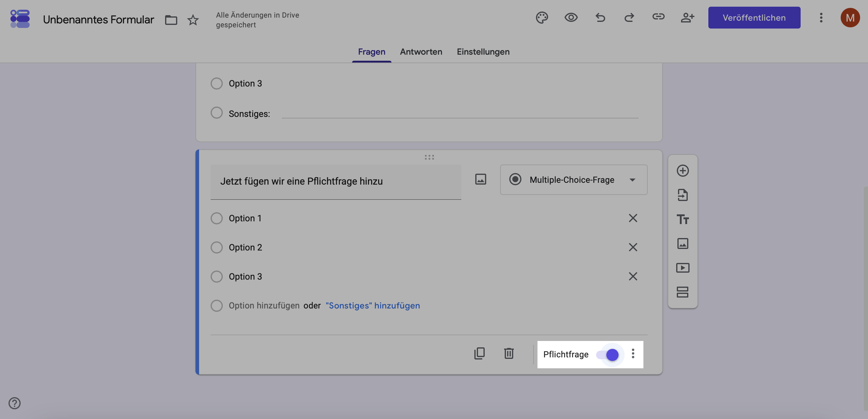Add an image from the side toolbar

(x=683, y=244)
